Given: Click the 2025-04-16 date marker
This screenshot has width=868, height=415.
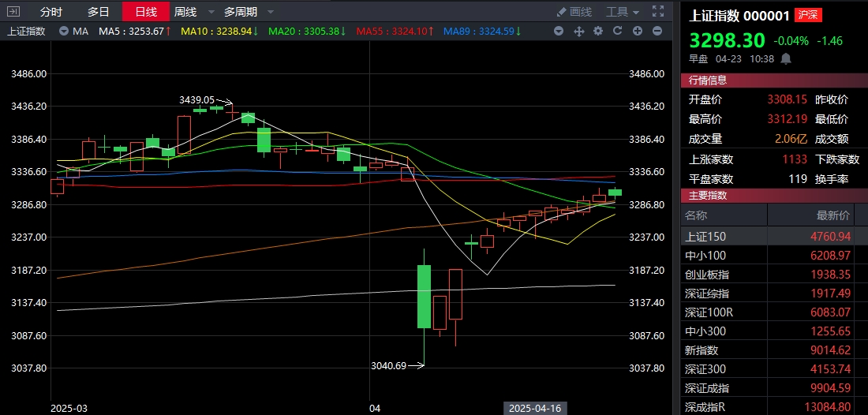Looking at the screenshot, I should (534, 408).
